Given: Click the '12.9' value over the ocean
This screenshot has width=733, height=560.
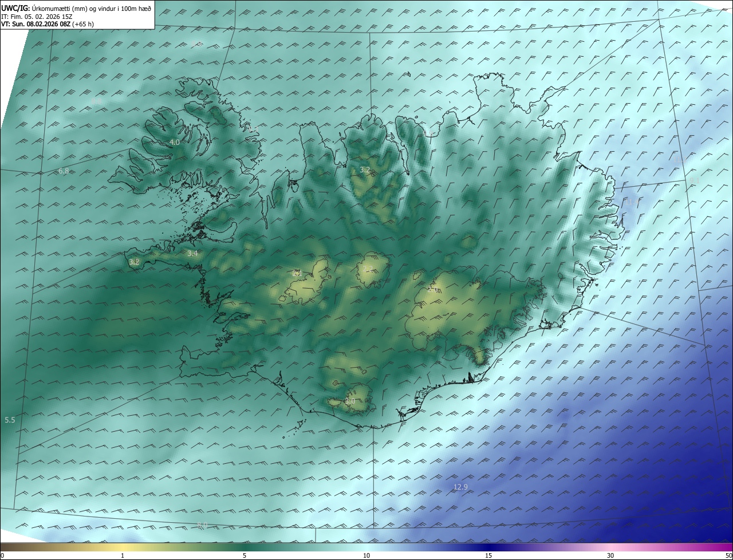Looking at the screenshot, I should point(460,487).
